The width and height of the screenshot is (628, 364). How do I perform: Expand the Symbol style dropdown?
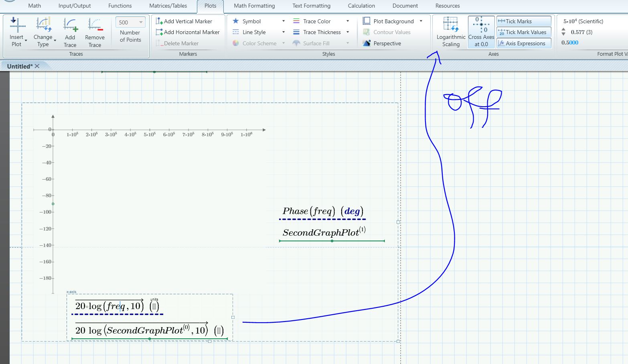[x=283, y=21]
